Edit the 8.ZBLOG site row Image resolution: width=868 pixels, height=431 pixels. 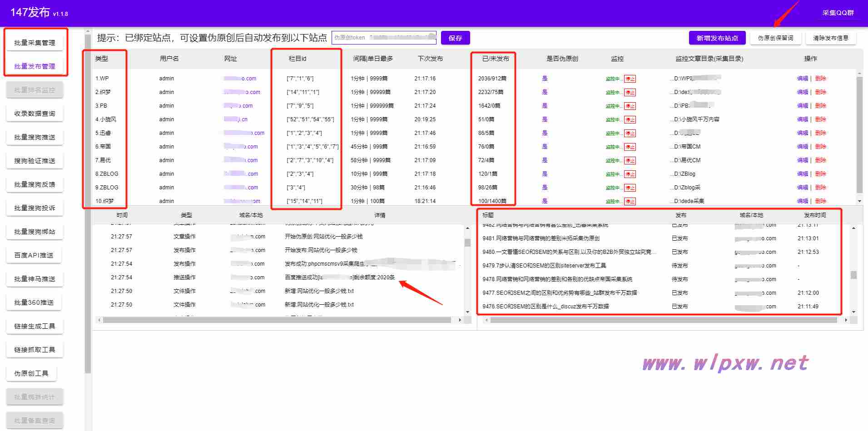[803, 174]
